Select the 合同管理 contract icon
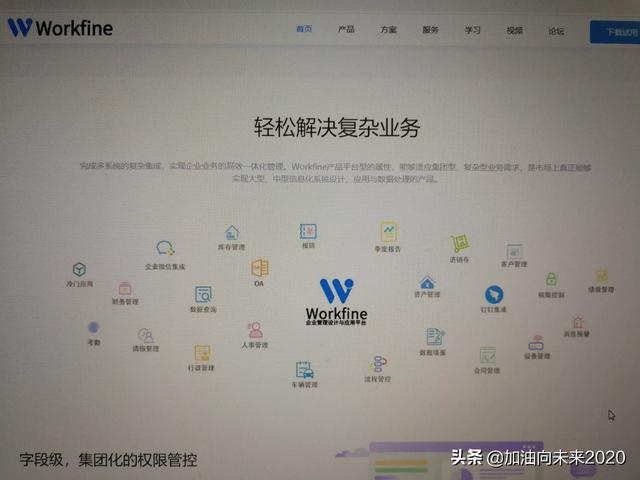 (x=488, y=355)
